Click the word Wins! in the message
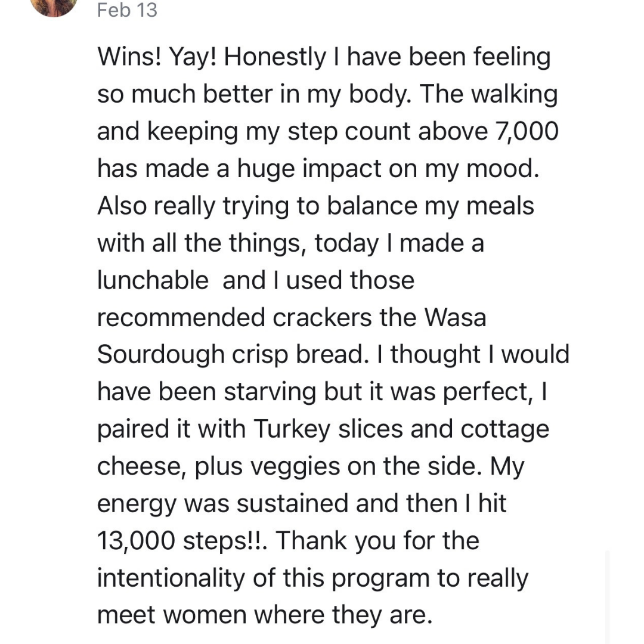 [x=129, y=57]
